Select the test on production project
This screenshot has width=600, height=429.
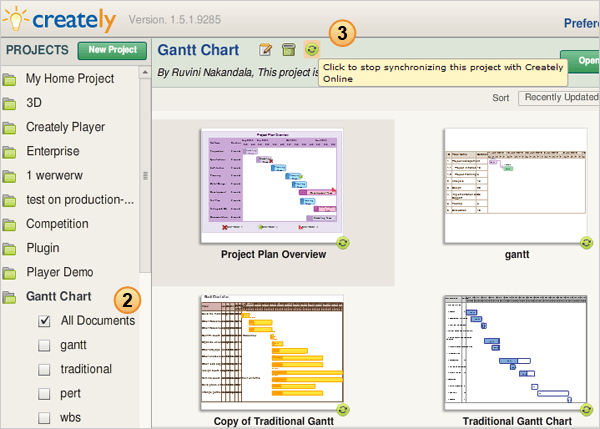[x=80, y=200]
